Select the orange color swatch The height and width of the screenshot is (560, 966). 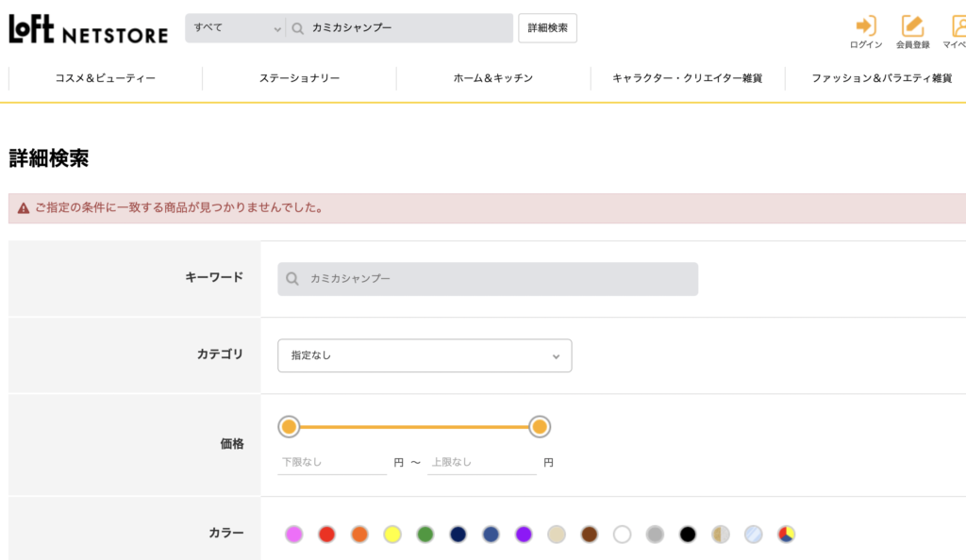point(359,535)
